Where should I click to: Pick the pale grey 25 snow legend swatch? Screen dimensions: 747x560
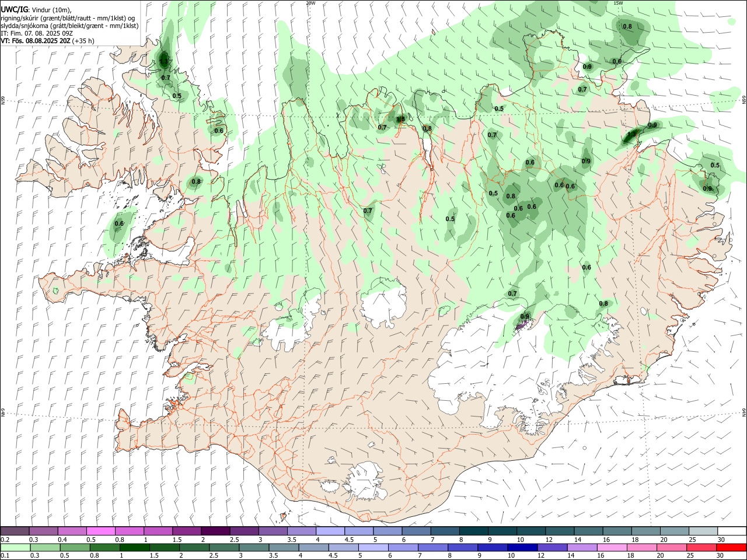pos(702,531)
